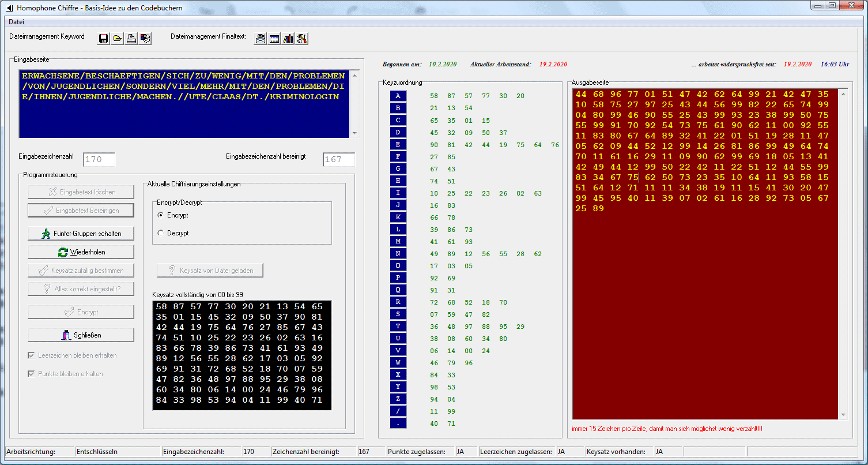Click the Eingabezeichenzahl bereinigt field showing 167
Viewport: 868px width, 465px height.
click(x=339, y=160)
